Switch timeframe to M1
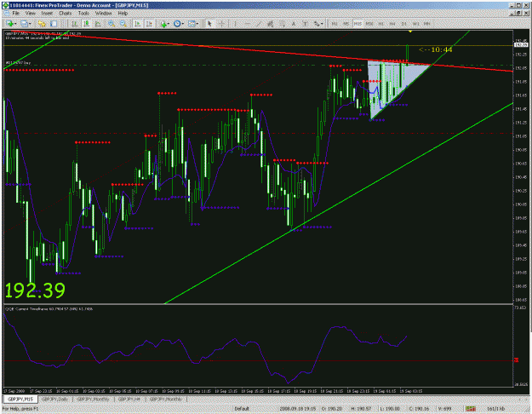 coord(335,24)
